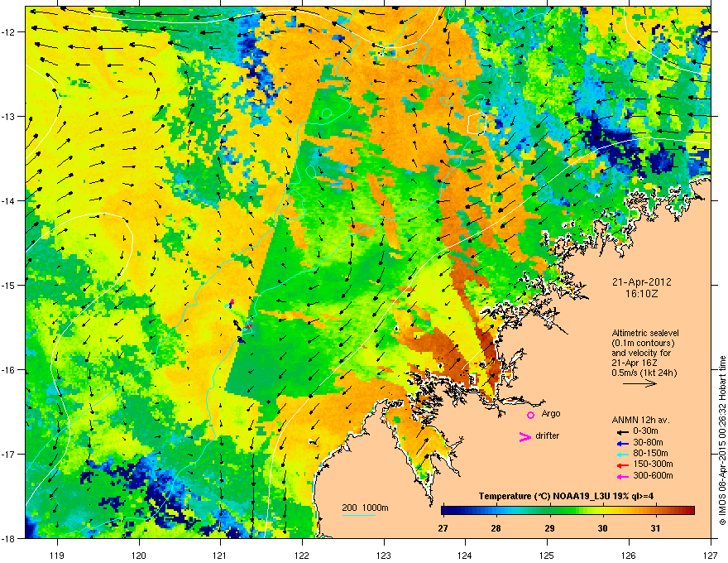The width and height of the screenshot is (728, 563).
Task: Click the ANMN mooring arrow cluster on map
Action: coord(237,320)
